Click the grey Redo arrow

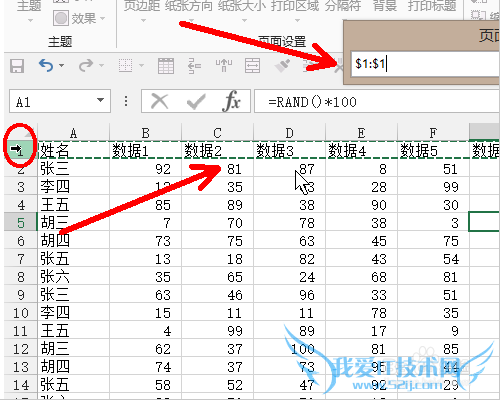86,65
